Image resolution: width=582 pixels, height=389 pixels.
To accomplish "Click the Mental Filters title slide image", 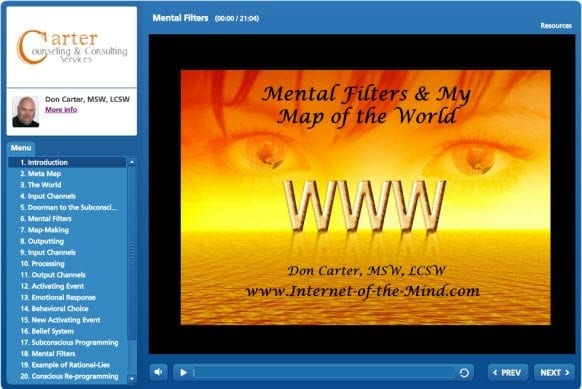I will pos(366,197).
